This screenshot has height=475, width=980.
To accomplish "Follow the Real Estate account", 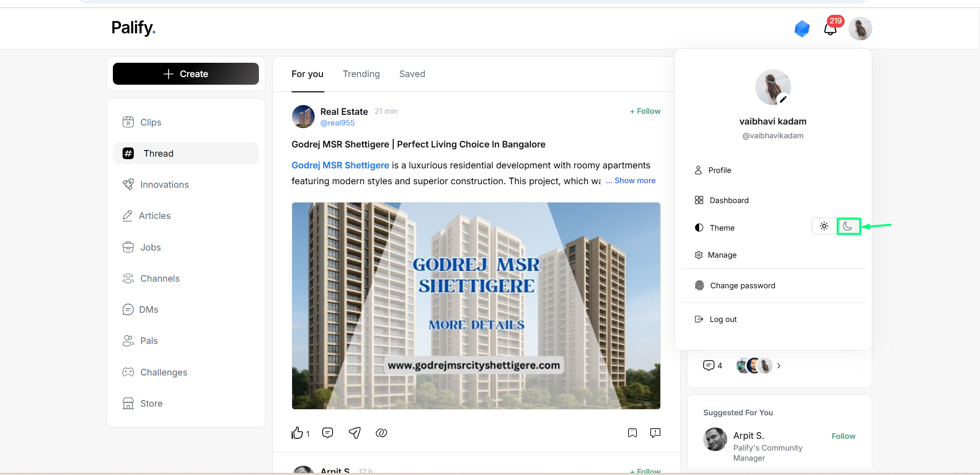I will coord(645,111).
